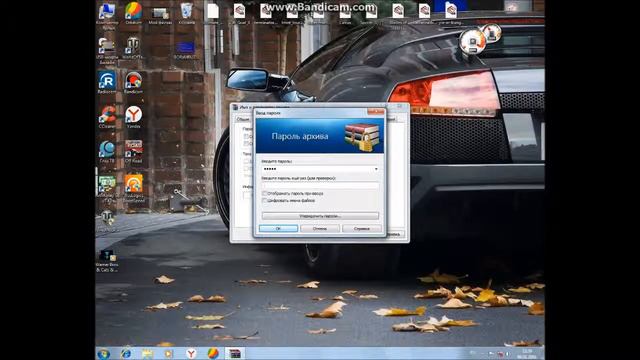Launch the World of Tanks desktop shortcut
The image size is (640, 360).
(x=133, y=48)
